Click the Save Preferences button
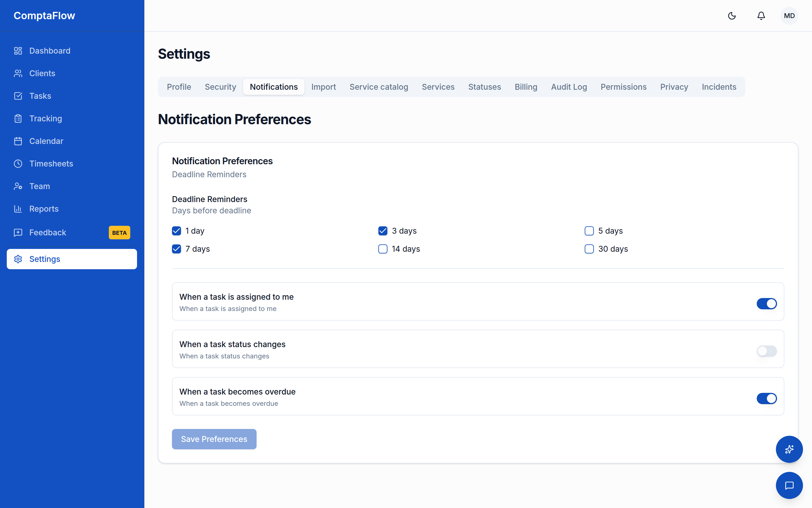Screen dimensions: 812x508 point(214,439)
